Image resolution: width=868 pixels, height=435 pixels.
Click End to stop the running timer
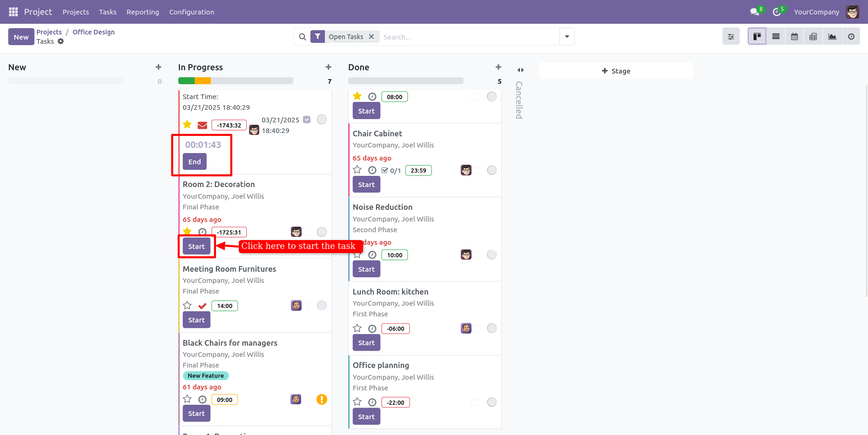pyautogui.click(x=195, y=161)
